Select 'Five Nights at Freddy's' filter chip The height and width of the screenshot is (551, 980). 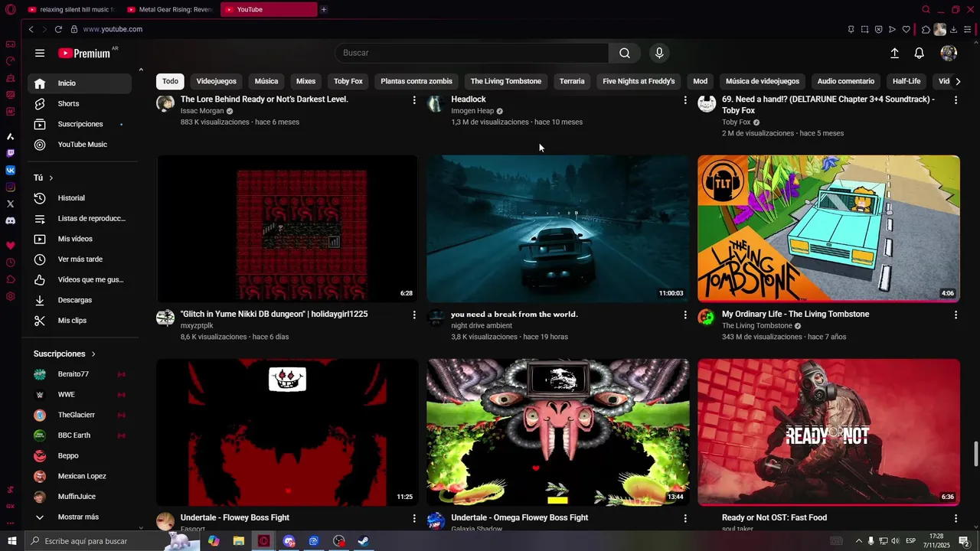click(x=639, y=81)
